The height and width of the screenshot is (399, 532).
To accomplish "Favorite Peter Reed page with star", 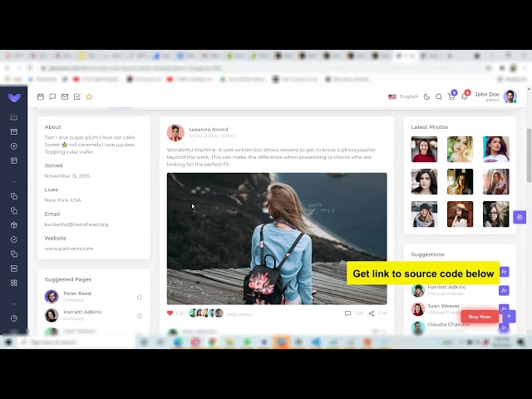I will click(x=140, y=298).
